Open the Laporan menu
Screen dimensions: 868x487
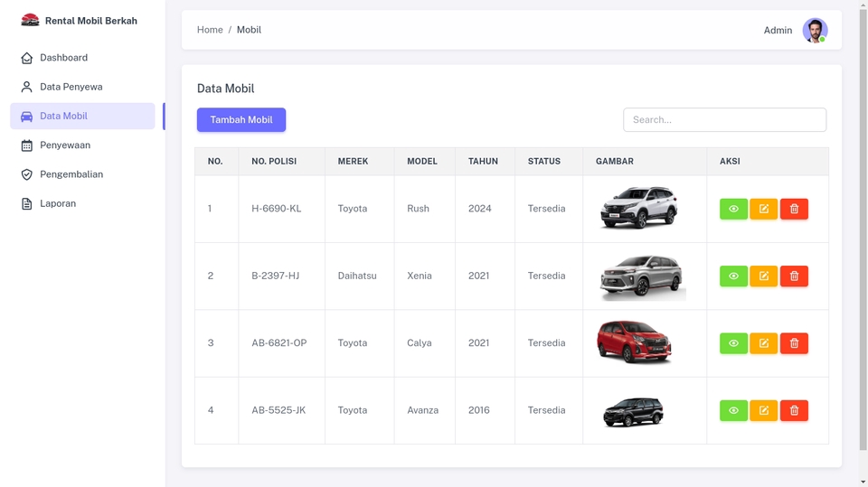tap(57, 203)
